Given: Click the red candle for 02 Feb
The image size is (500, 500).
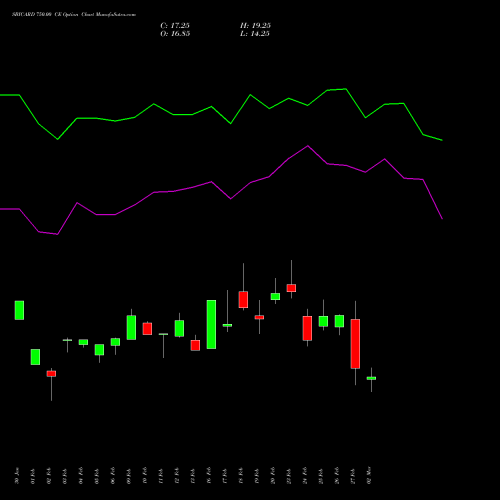Looking at the screenshot, I should (51, 374).
